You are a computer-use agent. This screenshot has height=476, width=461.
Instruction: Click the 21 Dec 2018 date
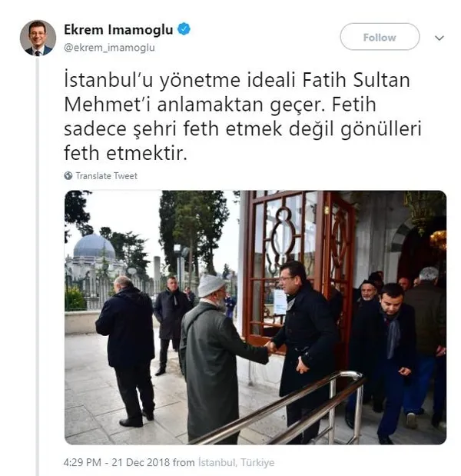pyautogui.click(x=141, y=462)
